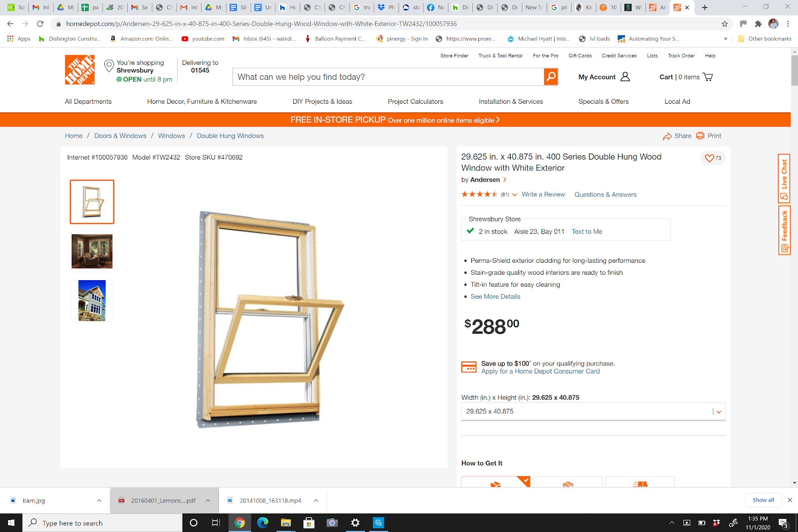Open the Live Chat side tab
Image resolution: width=798 pixels, height=532 pixels.
point(784,178)
